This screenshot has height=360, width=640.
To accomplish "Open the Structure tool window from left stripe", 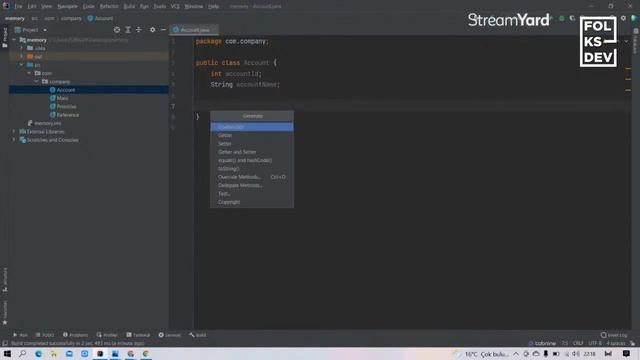I will (x=4, y=280).
